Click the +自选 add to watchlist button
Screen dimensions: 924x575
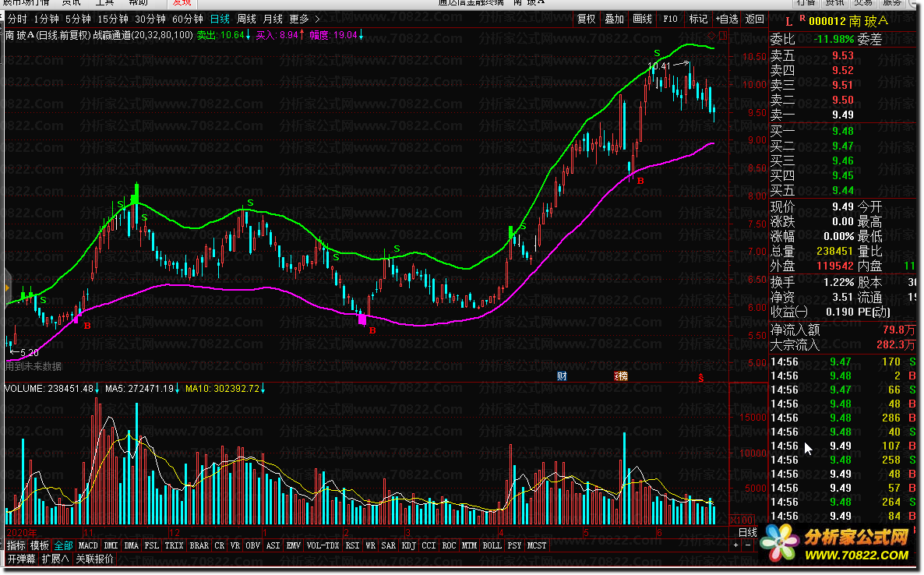pyautogui.click(x=727, y=19)
